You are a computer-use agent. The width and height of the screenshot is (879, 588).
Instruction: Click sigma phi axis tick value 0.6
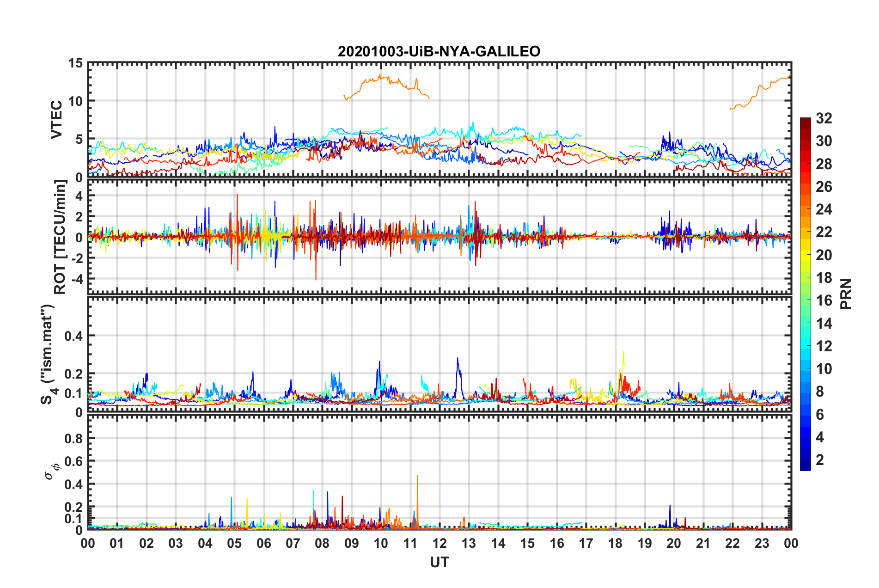pos(73,461)
